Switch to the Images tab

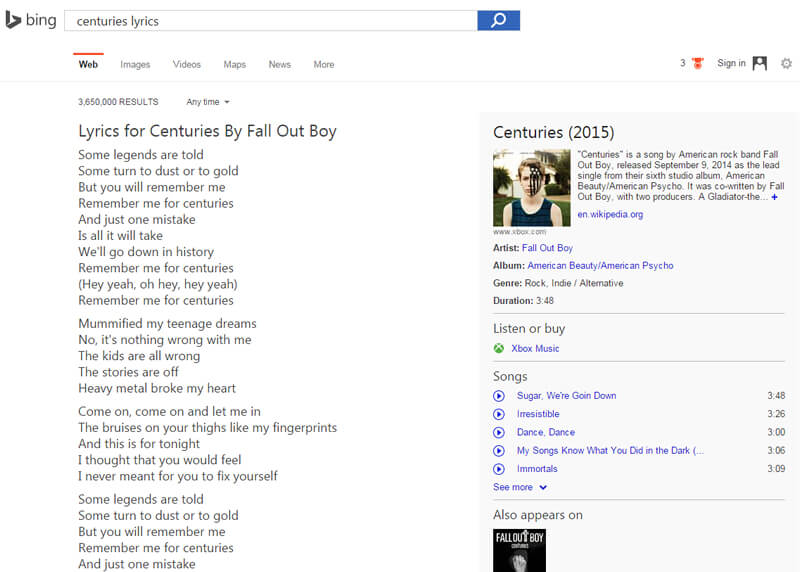135,64
